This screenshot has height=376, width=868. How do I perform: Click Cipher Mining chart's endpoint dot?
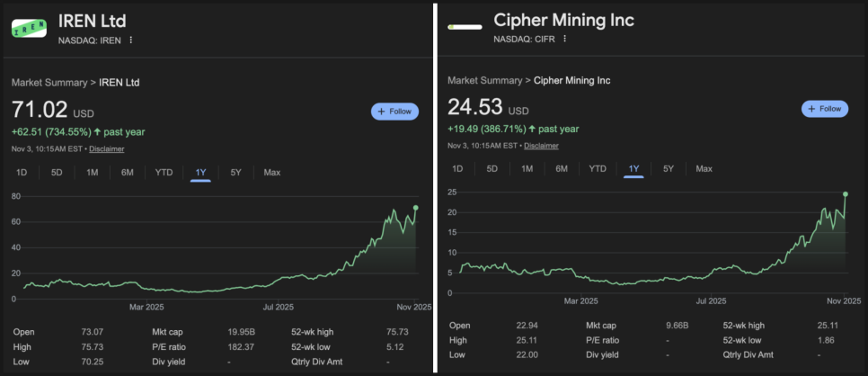tap(846, 194)
